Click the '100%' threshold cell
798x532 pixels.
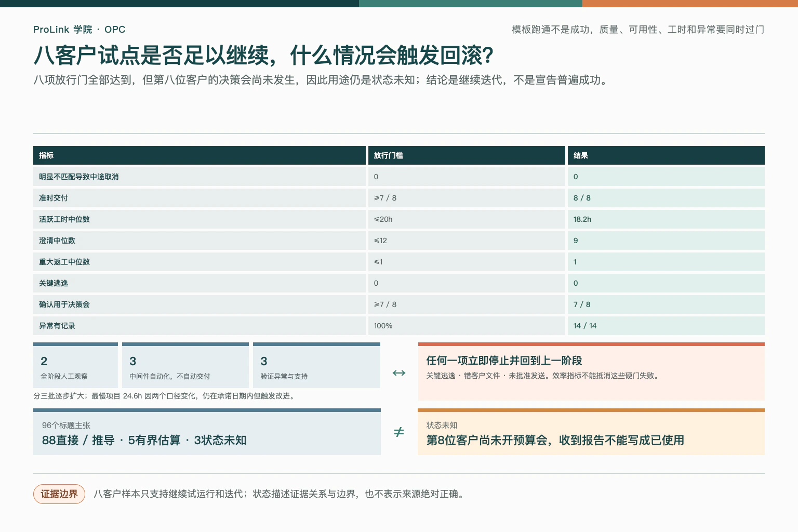(x=467, y=326)
